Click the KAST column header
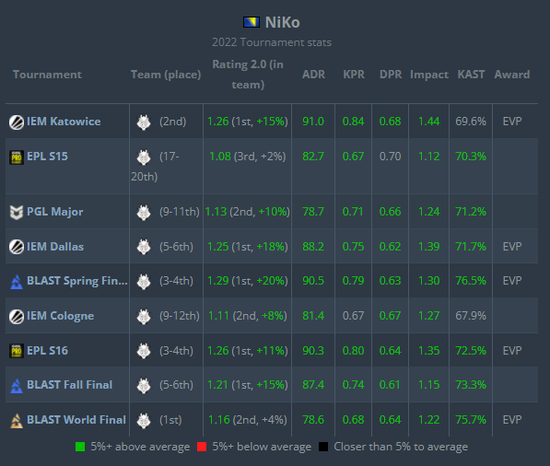This screenshot has height=466, width=550. point(471,75)
